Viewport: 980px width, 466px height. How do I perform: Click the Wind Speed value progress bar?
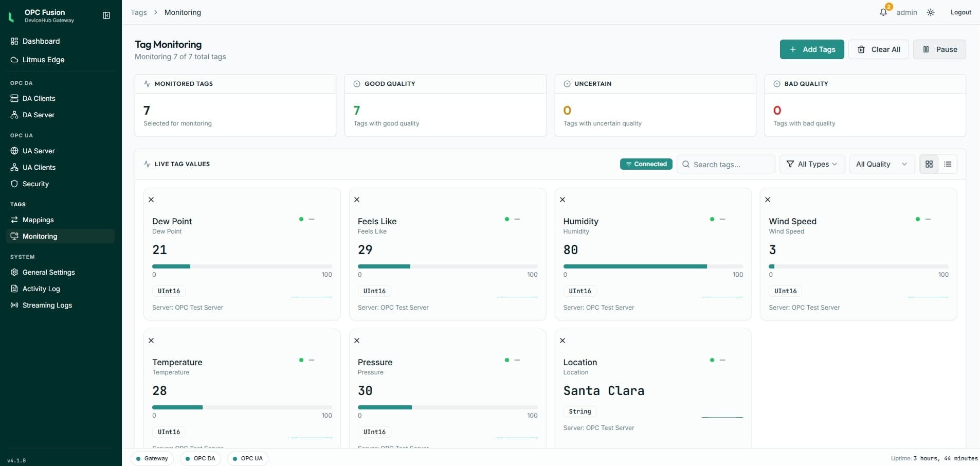pos(859,266)
